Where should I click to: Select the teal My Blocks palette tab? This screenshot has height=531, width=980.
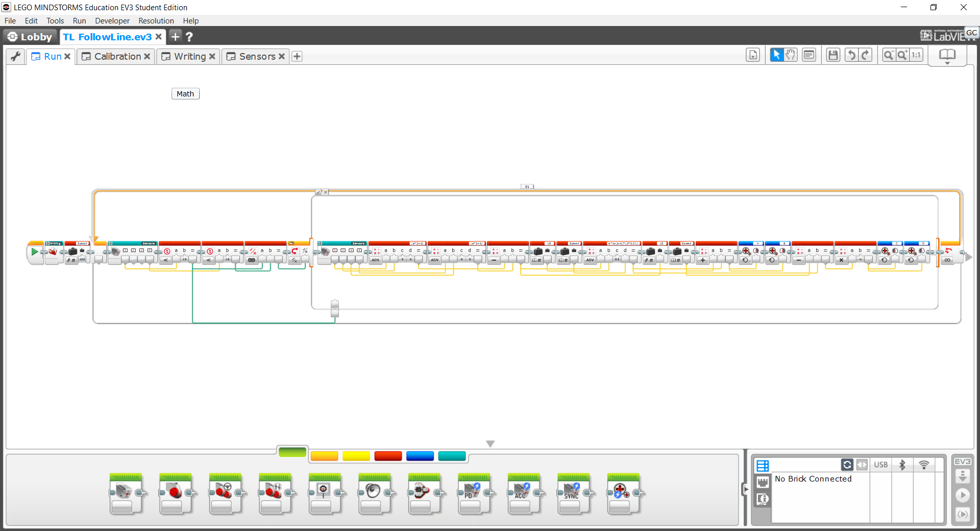click(x=452, y=456)
